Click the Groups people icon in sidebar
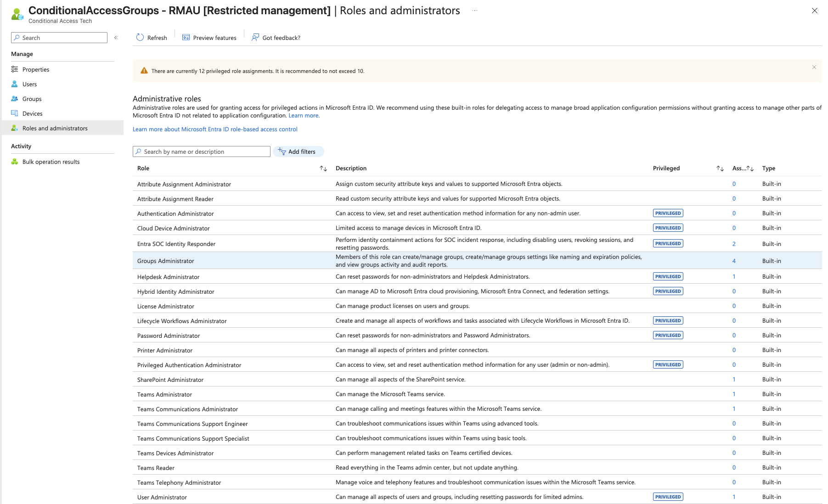The image size is (828, 504). click(15, 99)
